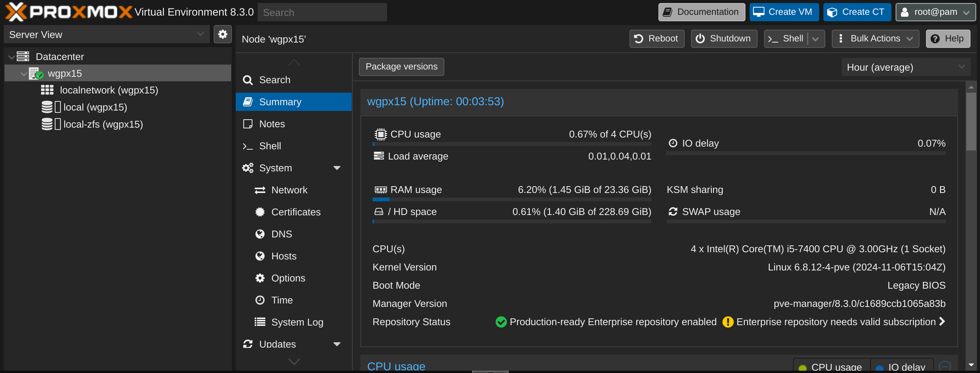Click the HD space progress bar
The image size is (980, 373).
(x=512, y=221)
